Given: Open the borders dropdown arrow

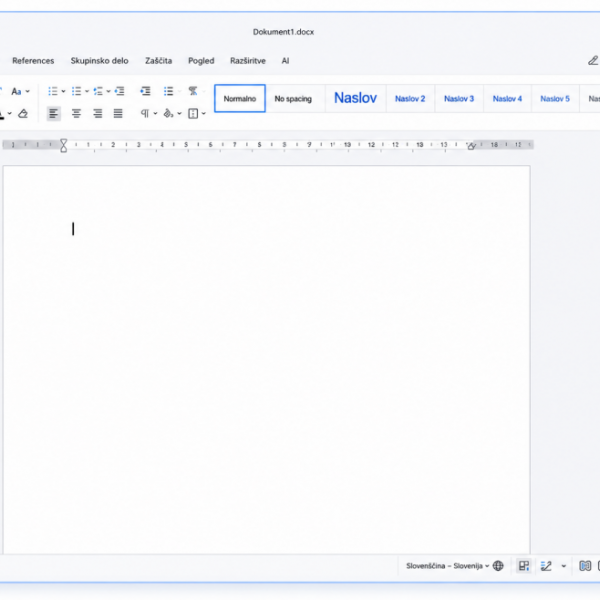Looking at the screenshot, I should 204,114.
